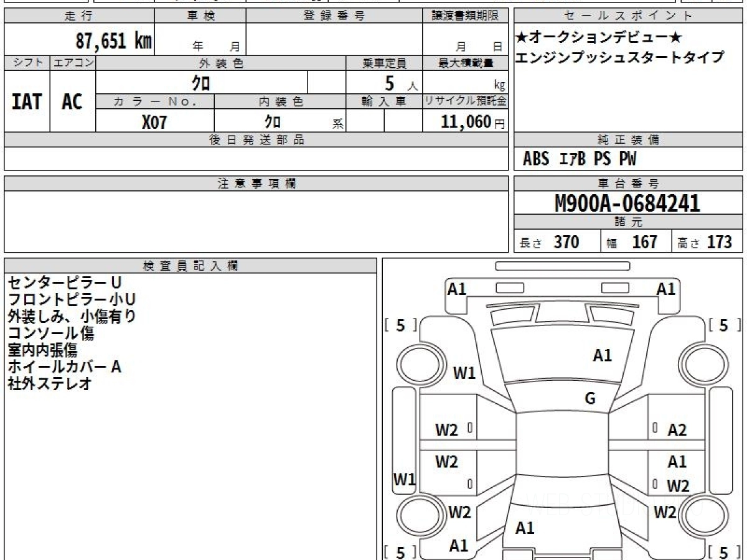The height and width of the screenshot is (560, 747).
Task: Click the 諸元 header
Action: (629, 223)
